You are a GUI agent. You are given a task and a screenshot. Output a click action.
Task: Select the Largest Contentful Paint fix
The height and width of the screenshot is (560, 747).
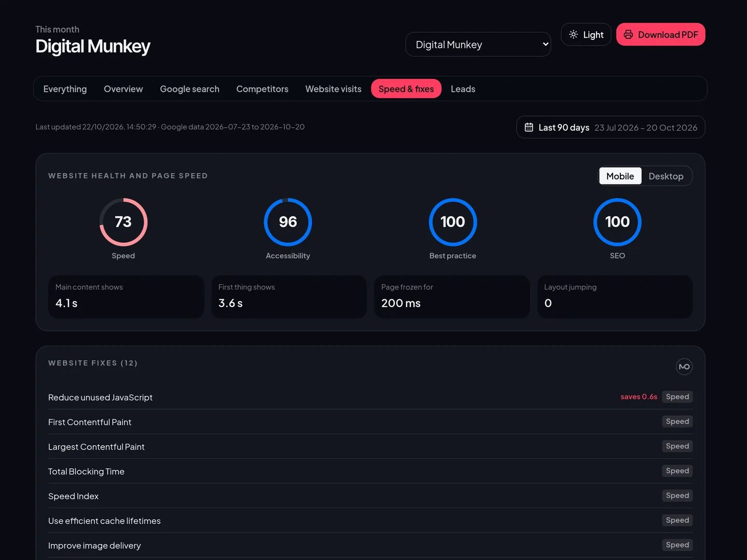coord(370,446)
